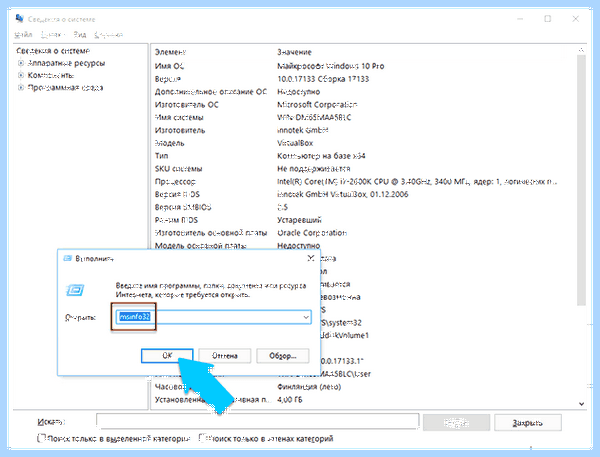Select Аппаратные ресурсы tree label
This screenshot has width=600, height=457.
(x=66, y=63)
